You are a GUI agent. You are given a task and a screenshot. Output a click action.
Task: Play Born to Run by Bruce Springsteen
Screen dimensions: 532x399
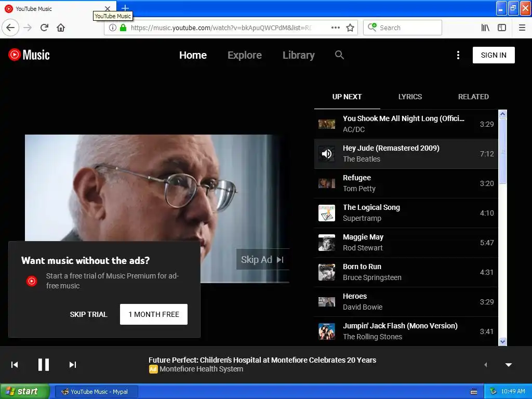tap(406, 272)
